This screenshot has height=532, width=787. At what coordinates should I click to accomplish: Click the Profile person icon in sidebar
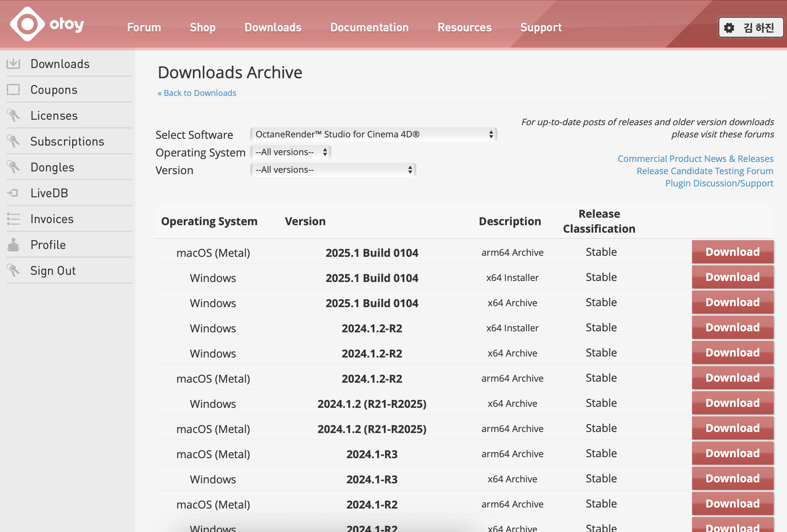(x=13, y=245)
